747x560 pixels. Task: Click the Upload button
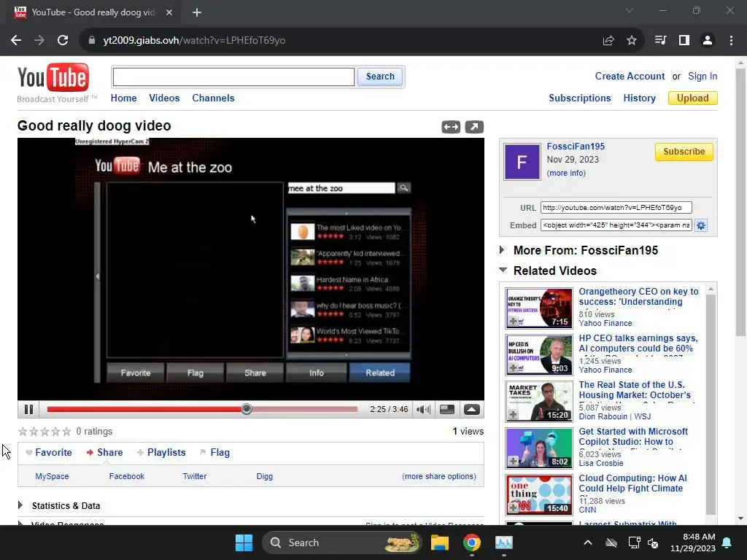693,98
